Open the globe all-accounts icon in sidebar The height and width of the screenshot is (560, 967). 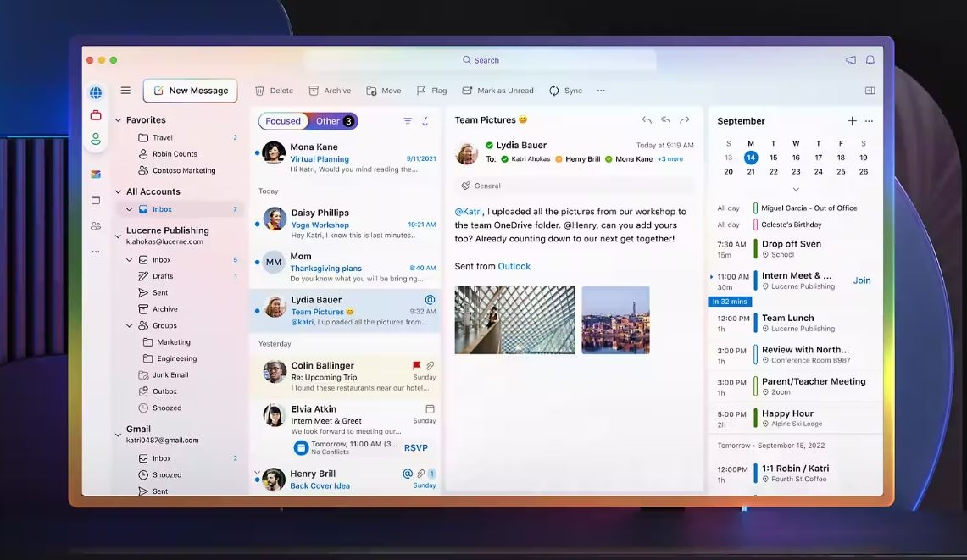[96, 93]
